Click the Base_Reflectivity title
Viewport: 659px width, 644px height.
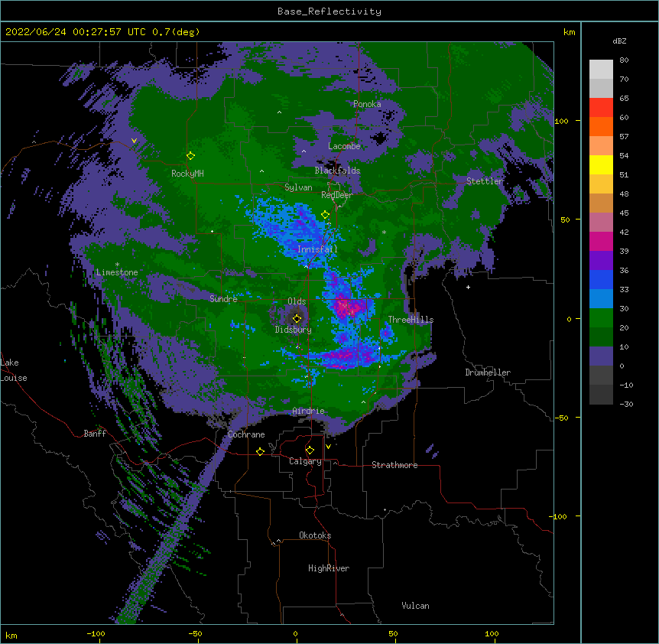point(329,11)
